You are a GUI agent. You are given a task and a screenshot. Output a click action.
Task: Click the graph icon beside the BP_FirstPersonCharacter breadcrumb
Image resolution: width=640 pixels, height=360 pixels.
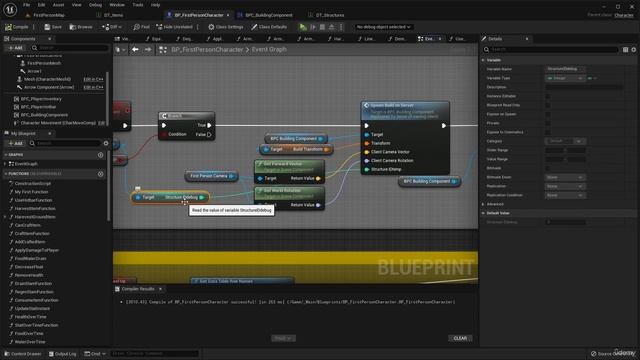pos(163,49)
